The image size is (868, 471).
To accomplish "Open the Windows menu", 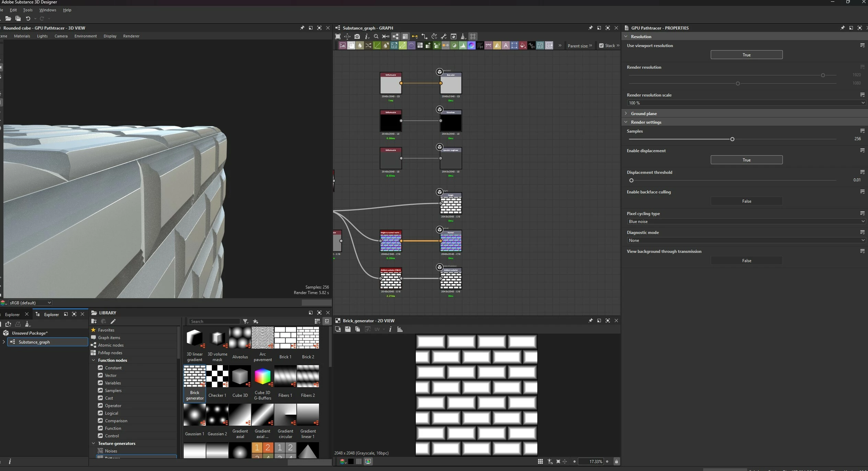I will click(x=48, y=10).
